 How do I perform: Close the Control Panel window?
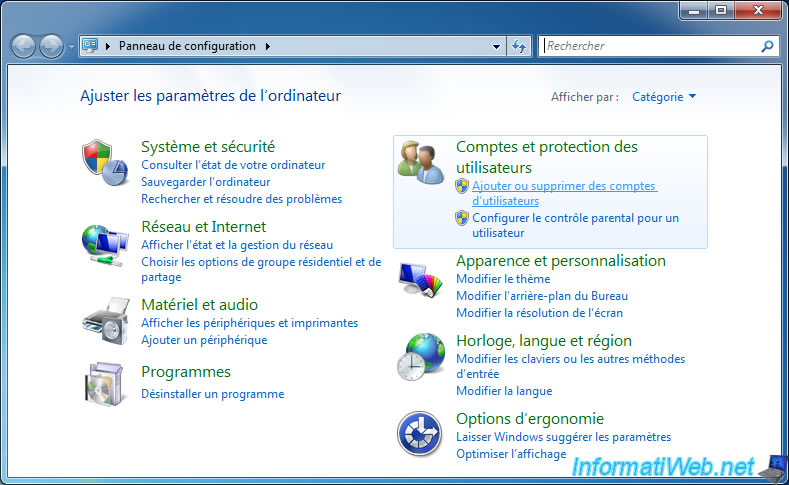point(758,10)
